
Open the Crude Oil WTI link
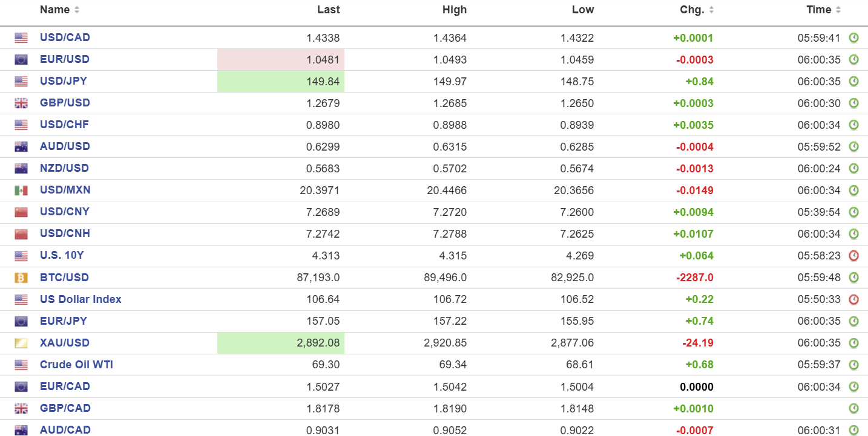tap(76, 365)
